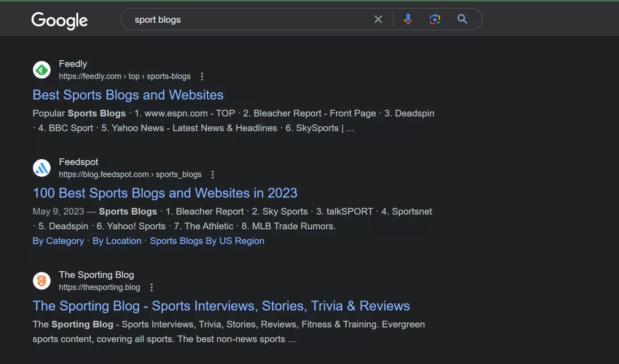Follow the By Category sitelink
This screenshot has width=619, height=364.
click(x=58, y=241)
